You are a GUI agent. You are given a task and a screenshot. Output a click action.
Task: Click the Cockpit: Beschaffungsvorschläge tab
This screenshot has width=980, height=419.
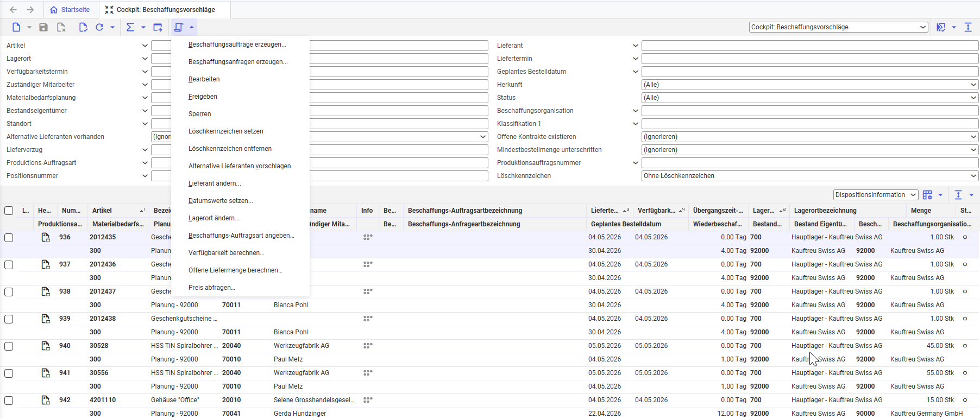(x=165, y=10)
